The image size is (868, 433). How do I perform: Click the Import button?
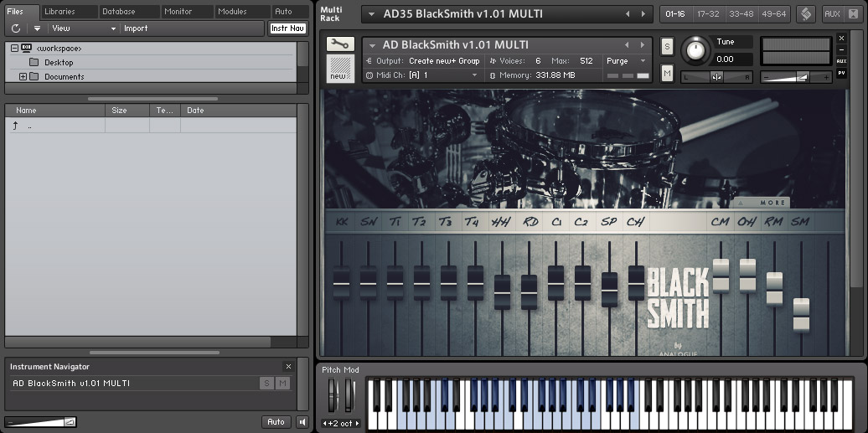click(136, 28)
